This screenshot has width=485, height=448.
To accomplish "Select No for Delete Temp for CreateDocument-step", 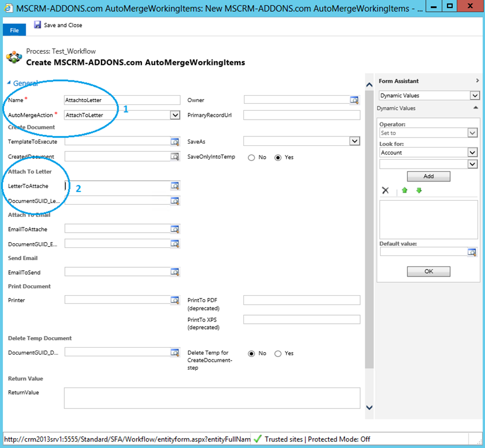I will (252, 353).
